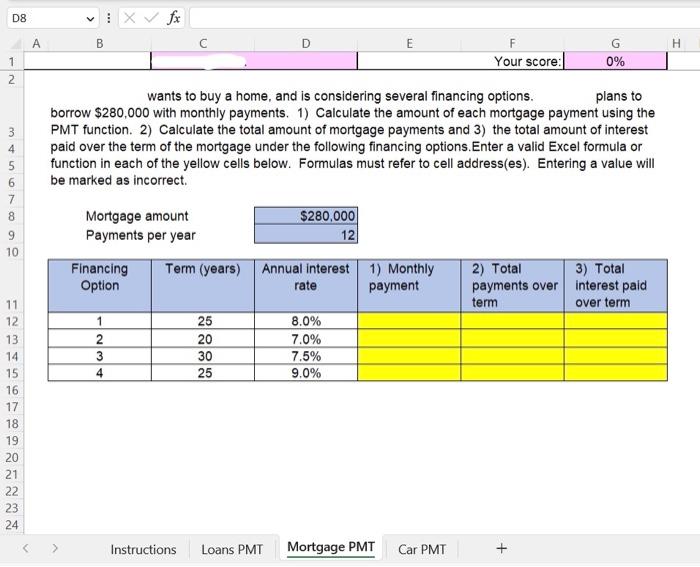Click term cell 25 for financing option 4

203,373
